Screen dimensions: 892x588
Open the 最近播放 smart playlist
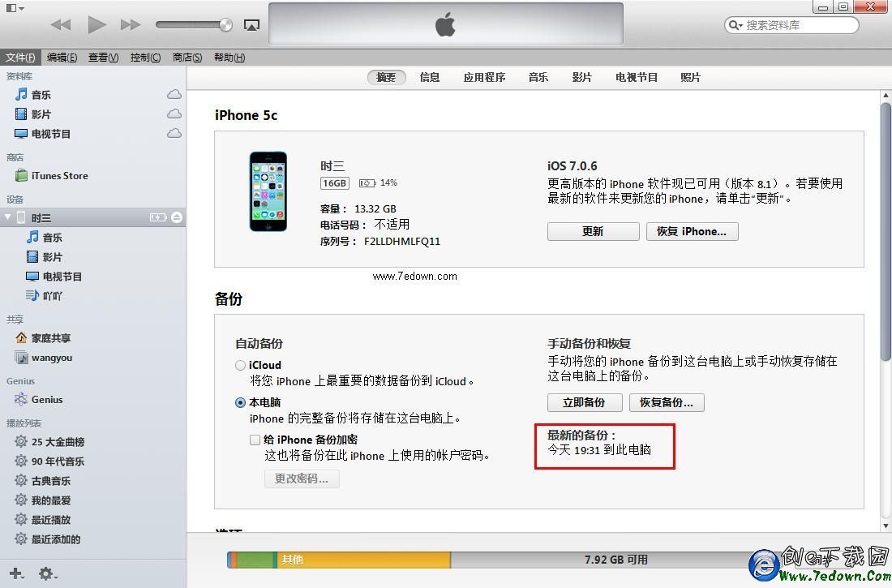tap(50, 520)
